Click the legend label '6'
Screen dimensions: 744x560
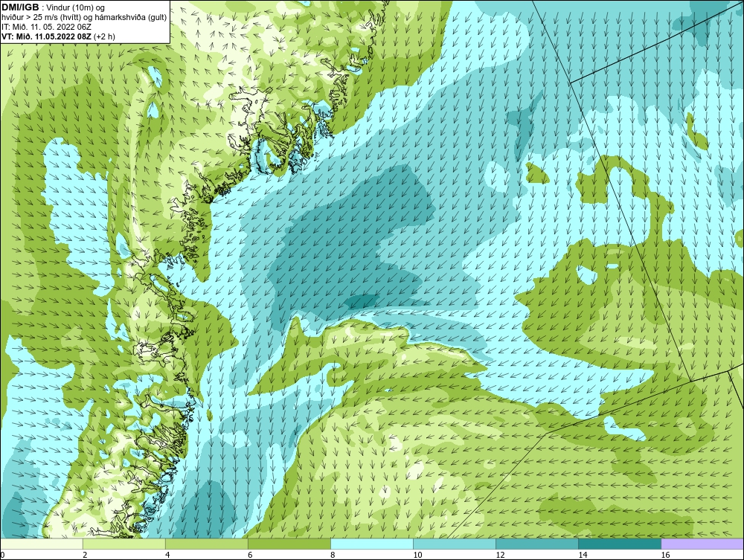click(250, 555)
